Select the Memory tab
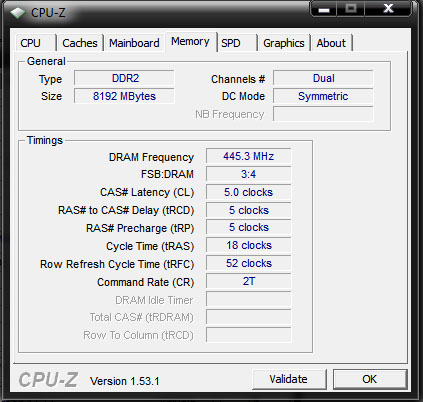The width and height of the screenshot is (423, 402). tap(191, 42)
